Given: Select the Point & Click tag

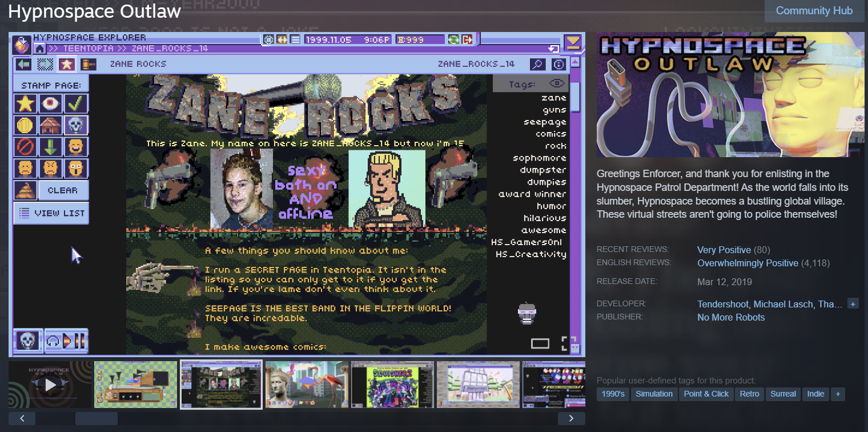Looking at the screenshot, I should (706, 394).
